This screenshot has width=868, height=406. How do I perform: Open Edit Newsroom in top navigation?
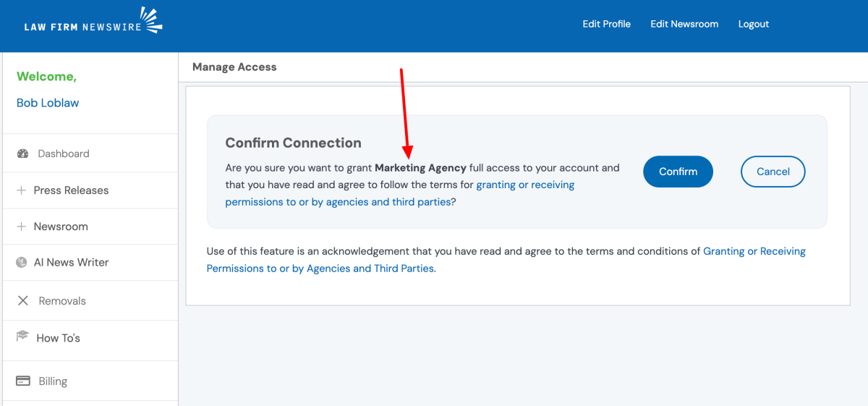[684, 24]
